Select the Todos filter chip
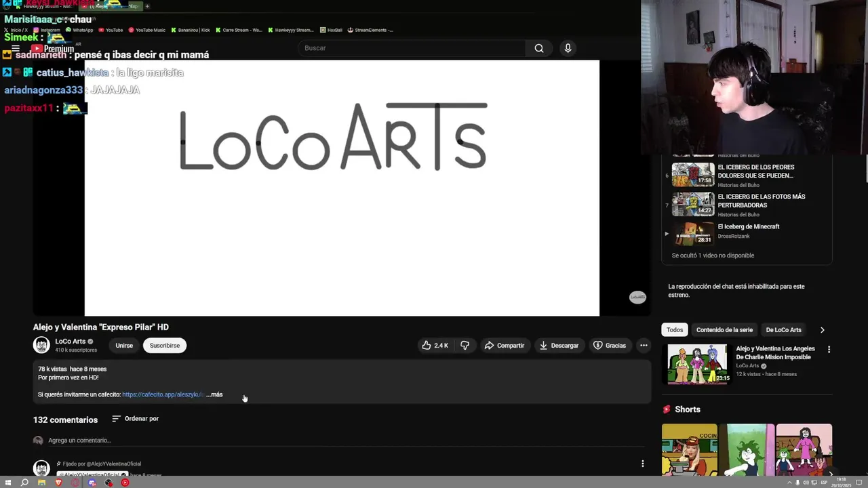The height and width of the screenshot is (488, 868). click(675, 330)
